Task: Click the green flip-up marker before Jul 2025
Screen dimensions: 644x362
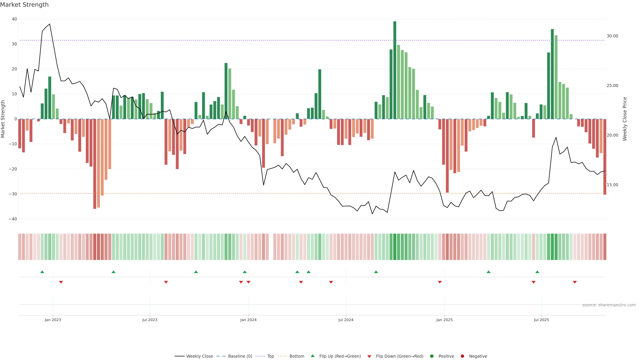Action: coord(537,272)
